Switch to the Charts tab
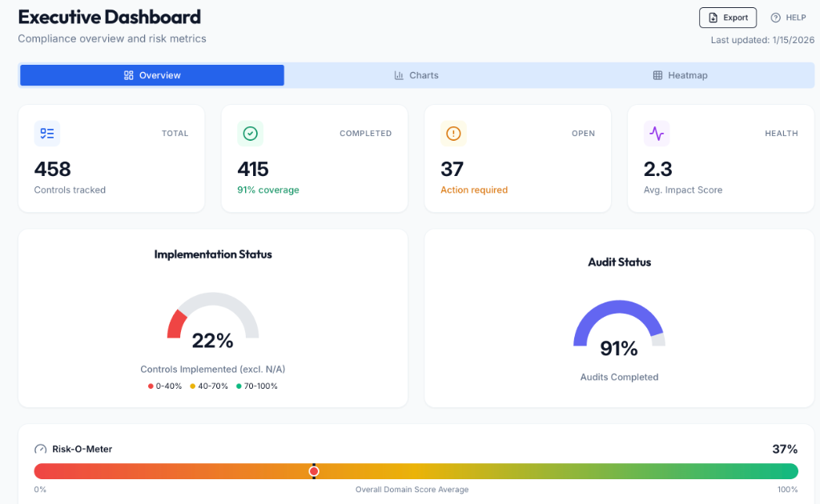This screenshot has width=820, height=504. coord(416,75)
